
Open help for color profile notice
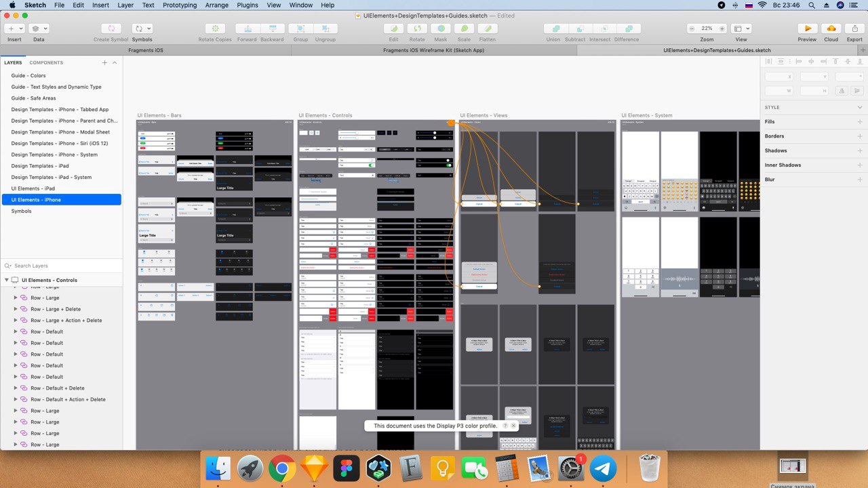pyautogui.click(x=505, y=426)
